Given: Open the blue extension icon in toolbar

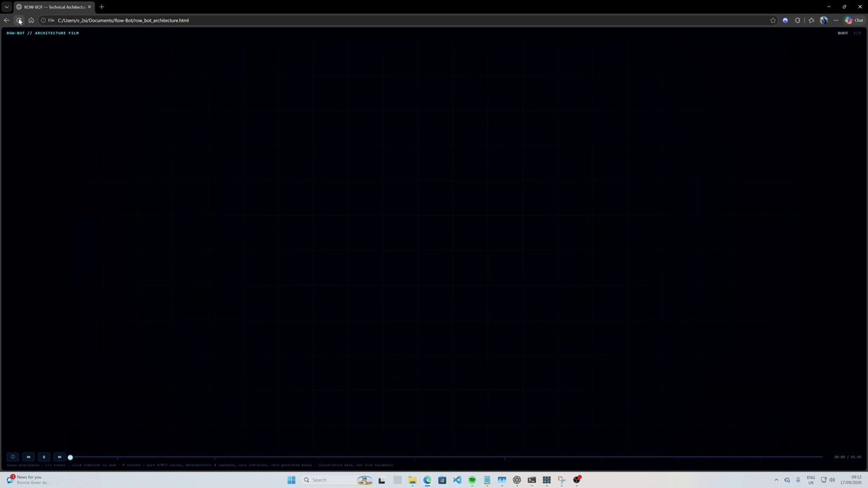Looking at the screenshot, I should (x=786, y=20).
